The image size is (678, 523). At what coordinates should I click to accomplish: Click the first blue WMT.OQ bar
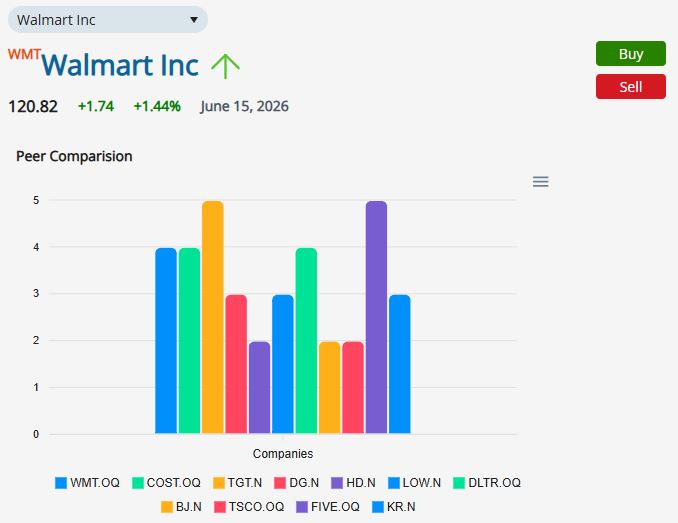166,341
